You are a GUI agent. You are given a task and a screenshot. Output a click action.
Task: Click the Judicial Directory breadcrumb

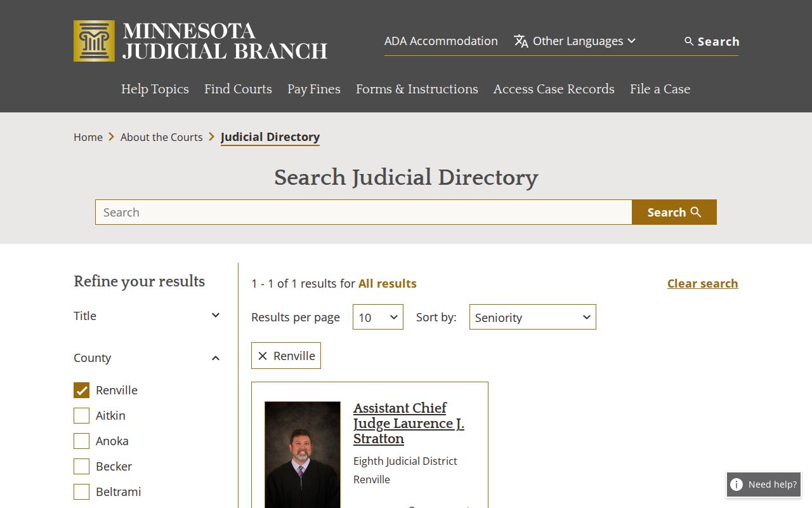click(270, 137)
